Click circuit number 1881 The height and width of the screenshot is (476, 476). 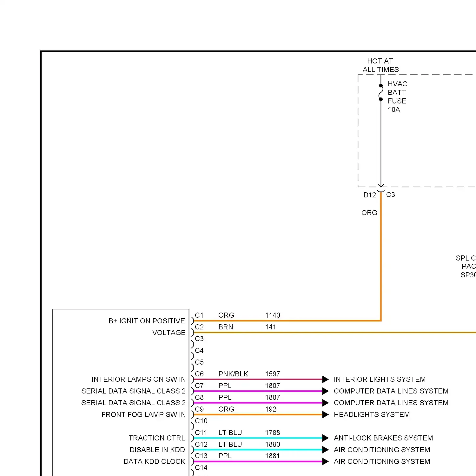273,456
